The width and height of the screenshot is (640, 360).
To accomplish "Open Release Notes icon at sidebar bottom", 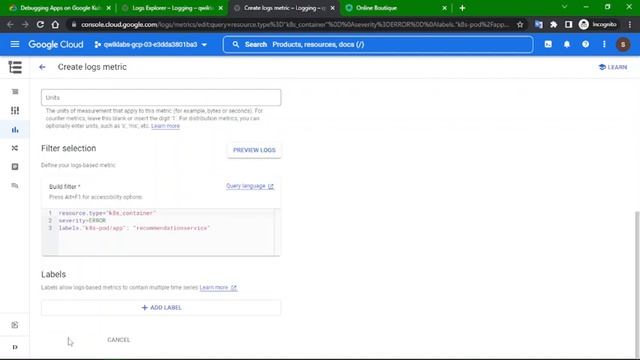I will coord(15,325).
